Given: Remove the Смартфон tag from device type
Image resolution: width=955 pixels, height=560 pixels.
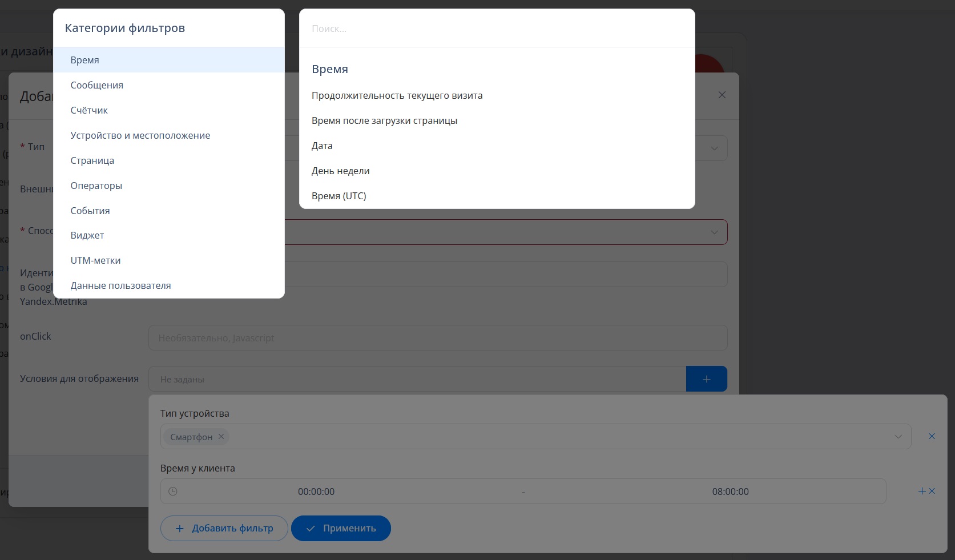Looking at the screenshot, I should (x=221, y=437).
